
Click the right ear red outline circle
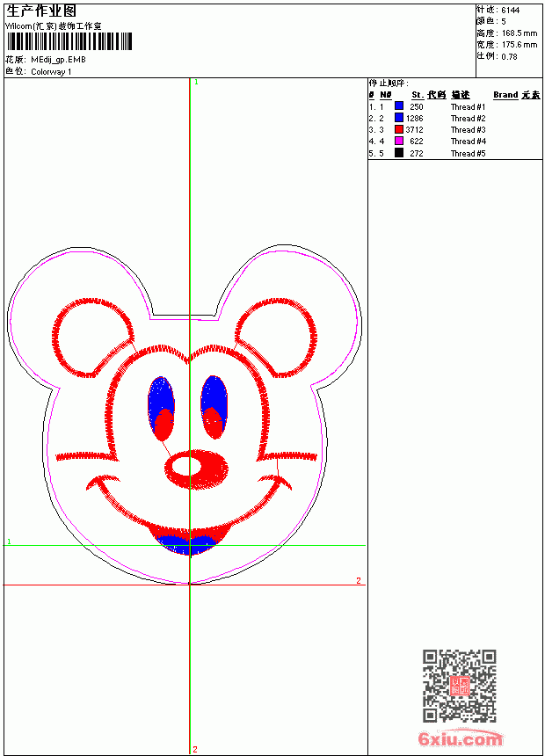click(276, 338)
